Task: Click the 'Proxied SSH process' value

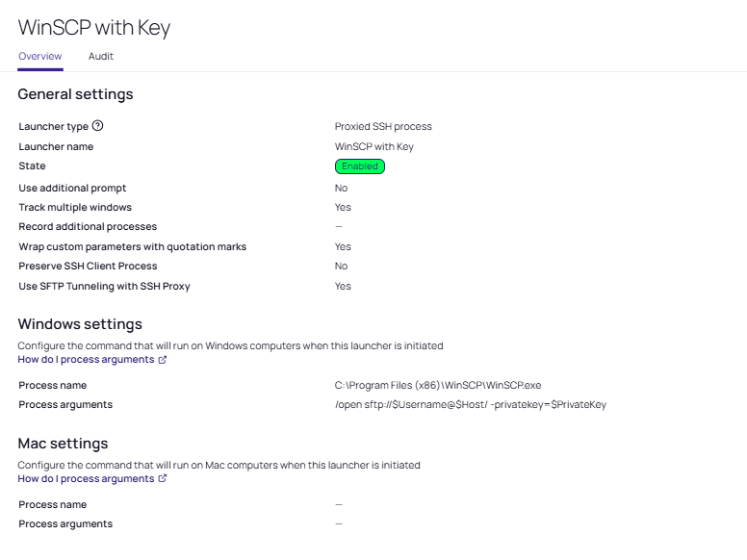Action: [383, 127]
